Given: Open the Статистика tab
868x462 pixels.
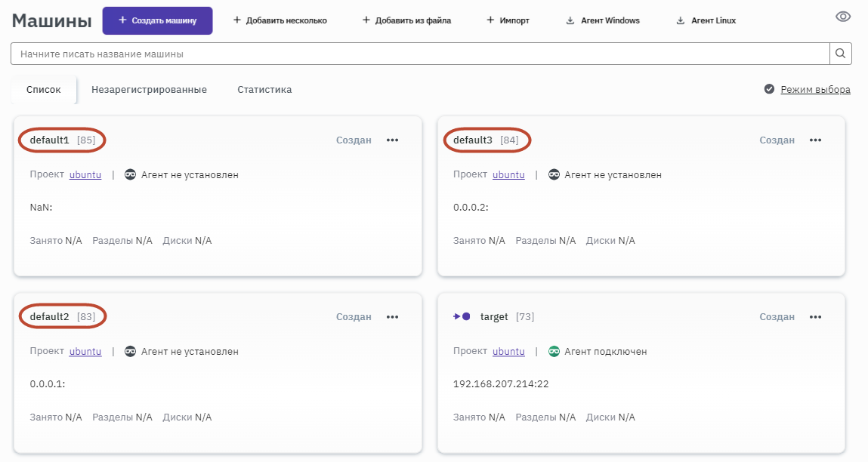Looking at the screenshot, I should [264, 89].
